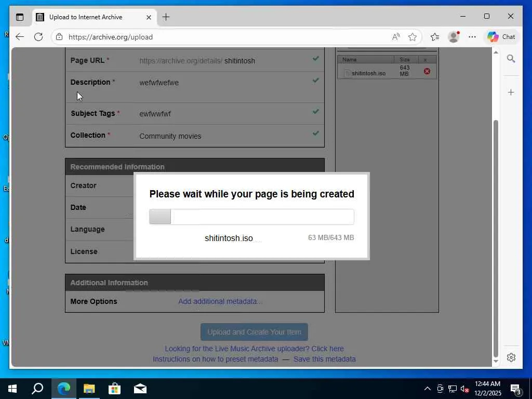The image size is (532, 399).
Task: Click the upload progress bar
Action: [x=251, y=217]
